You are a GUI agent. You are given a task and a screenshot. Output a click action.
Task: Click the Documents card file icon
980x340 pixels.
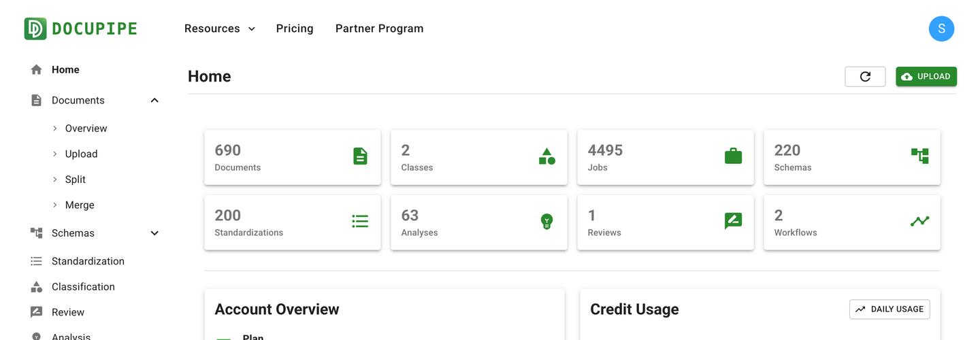[x=360, y=156]
